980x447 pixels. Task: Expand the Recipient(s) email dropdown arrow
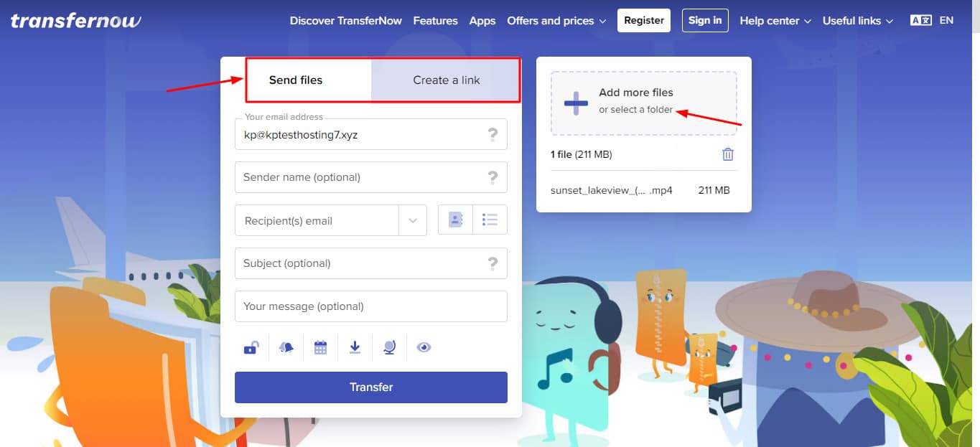[x=413, y=220]
